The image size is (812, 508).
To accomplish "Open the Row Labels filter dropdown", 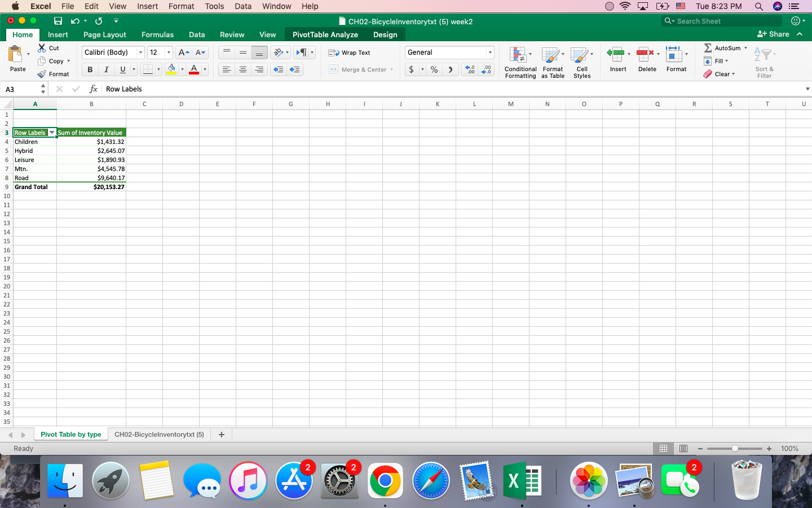I will (x=52, y=132).
